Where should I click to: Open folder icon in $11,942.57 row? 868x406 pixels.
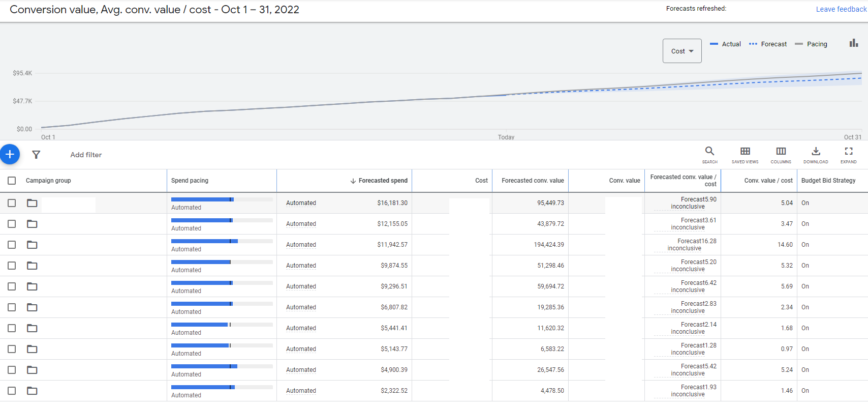pos(32,245)
